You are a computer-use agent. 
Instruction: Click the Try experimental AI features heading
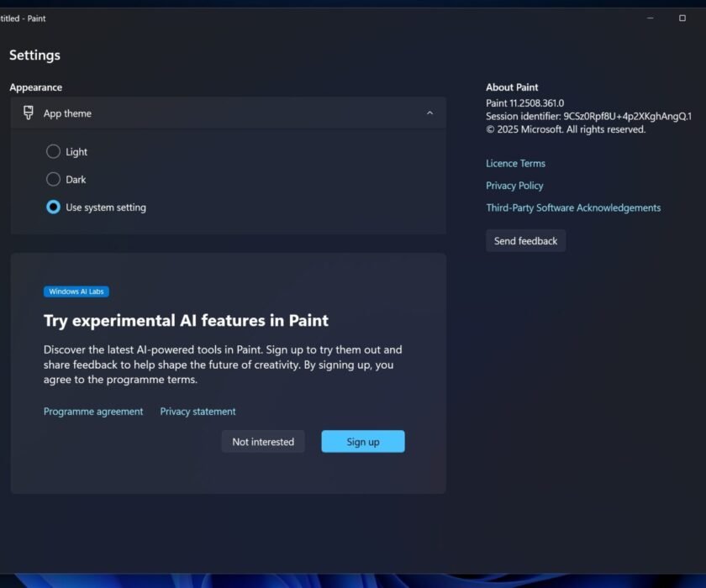186,320
